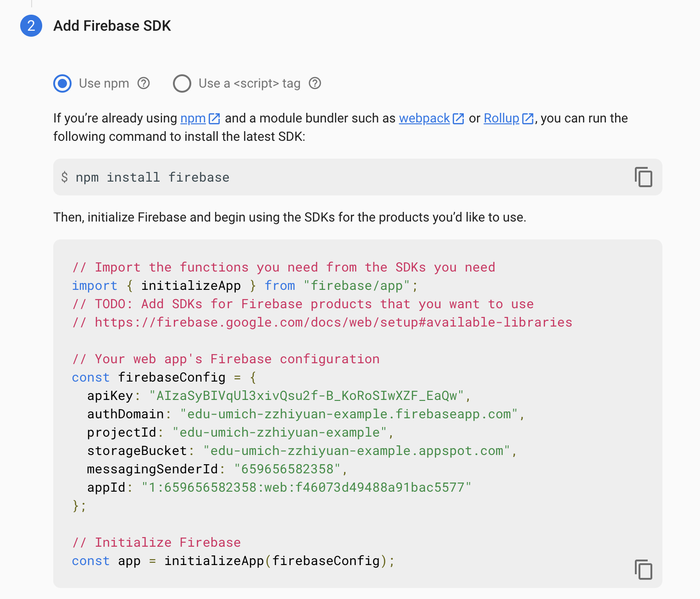The width and height of the screenshot is (700, 599).
Task: Click the available-libraries docs URL comment
Action: coord(322,322)
